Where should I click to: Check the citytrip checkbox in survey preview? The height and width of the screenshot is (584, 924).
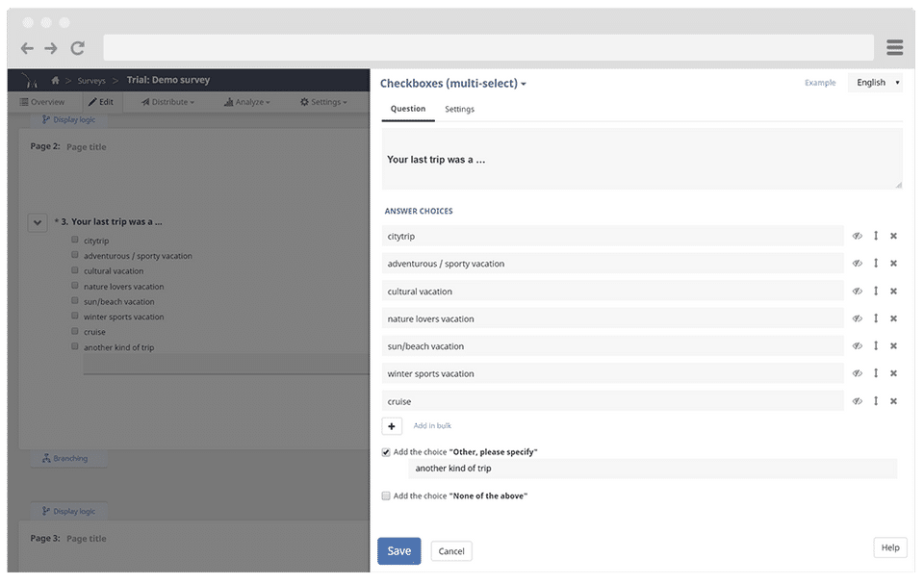coord(75,240)
